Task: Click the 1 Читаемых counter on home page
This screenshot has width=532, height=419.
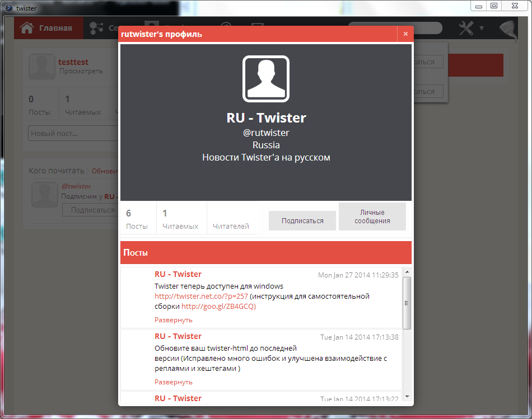Action: (83, 105)
